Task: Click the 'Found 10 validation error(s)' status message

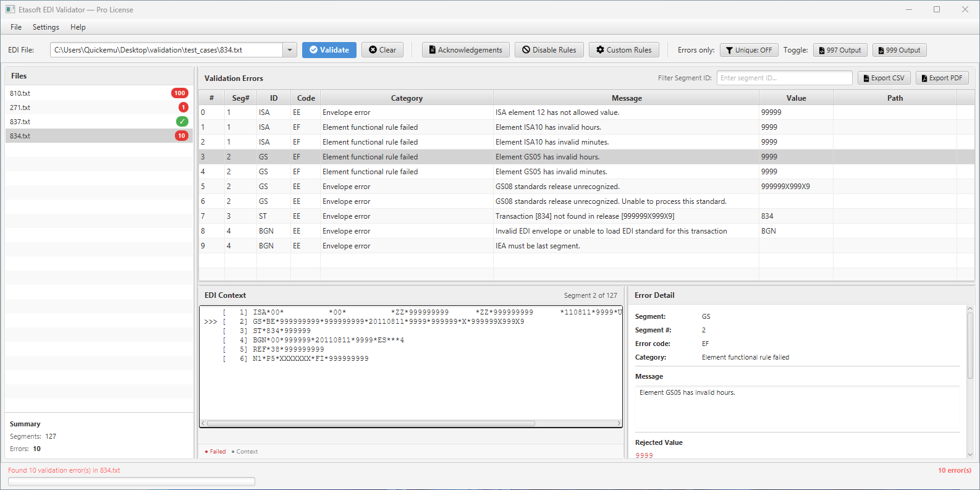Action: point(64,470)
